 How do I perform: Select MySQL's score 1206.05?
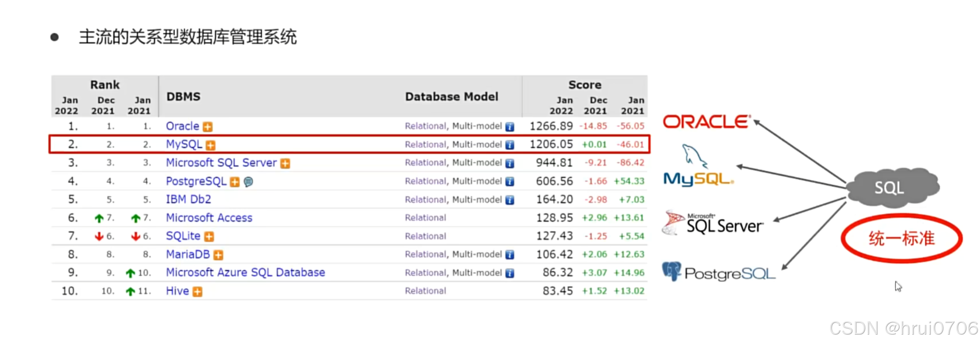point(551,144)
